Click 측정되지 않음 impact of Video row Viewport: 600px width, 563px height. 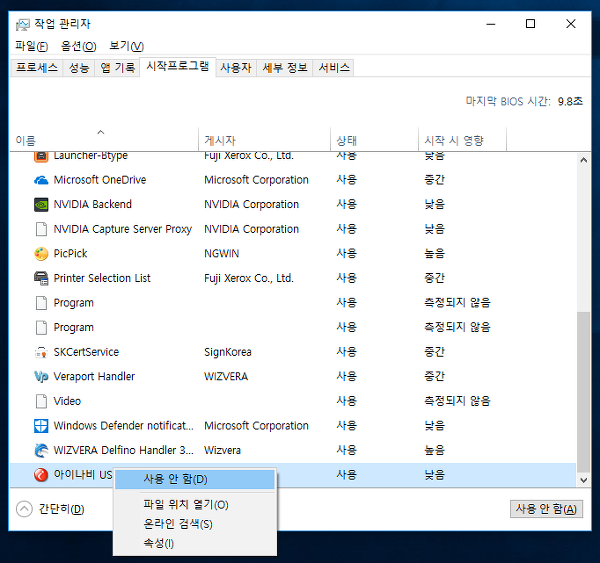pos(457,401)
